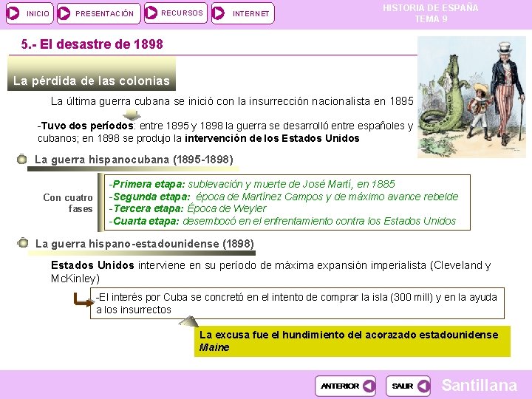Click bold text 'Tuvo dos períodos'

tap(87, 126)
